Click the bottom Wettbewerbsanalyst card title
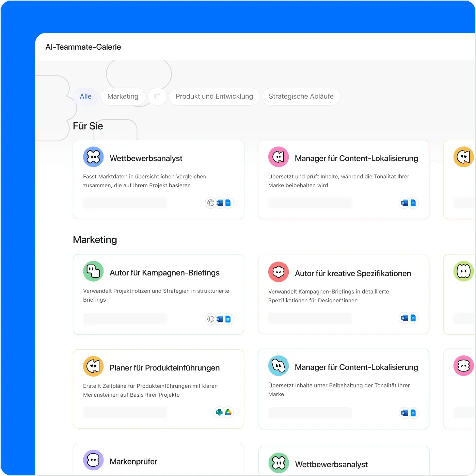 tap(331, 464)
